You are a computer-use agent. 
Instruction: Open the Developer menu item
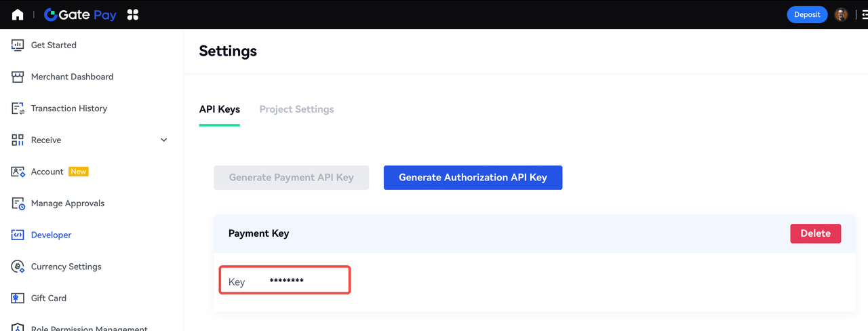pos(51,235)
